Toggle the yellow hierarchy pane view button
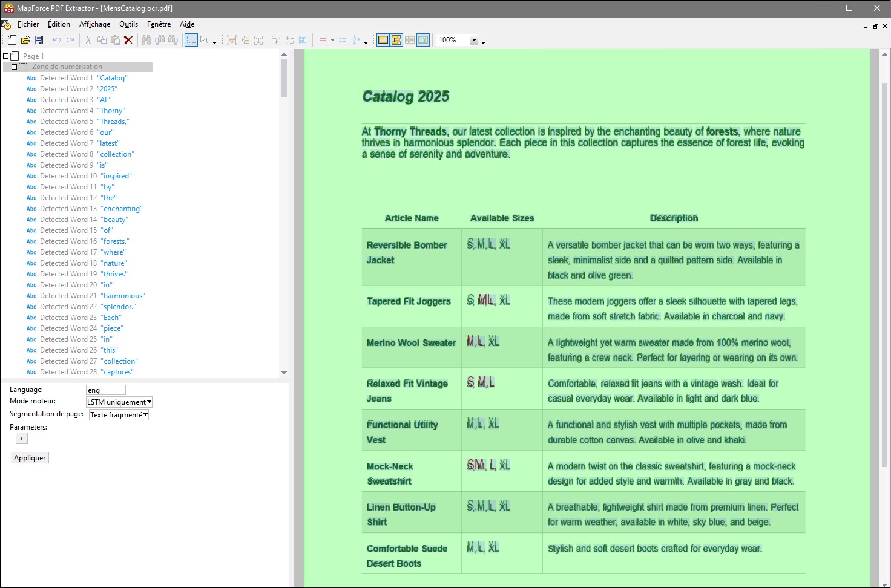The height and width of the screenshot is (588, 891). click(x=396, y=40)
